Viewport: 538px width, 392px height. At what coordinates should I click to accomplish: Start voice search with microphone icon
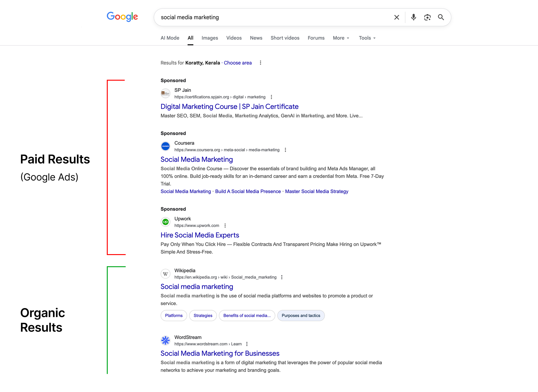413,17
